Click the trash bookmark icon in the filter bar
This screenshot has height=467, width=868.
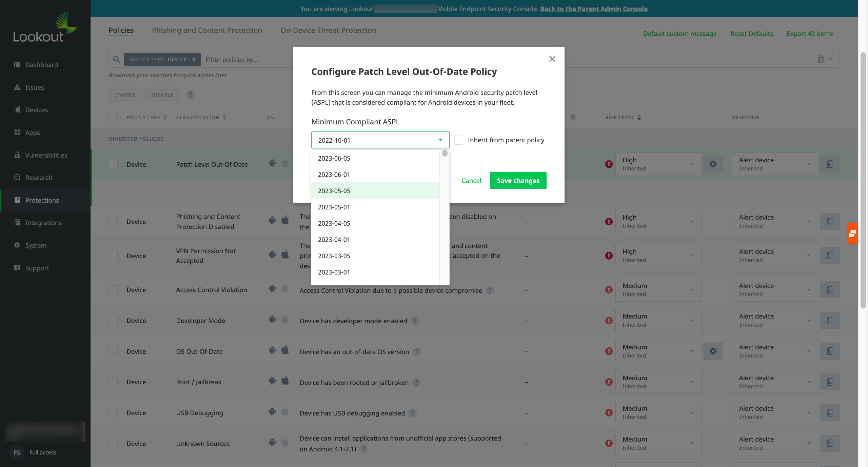click(821, 60)
